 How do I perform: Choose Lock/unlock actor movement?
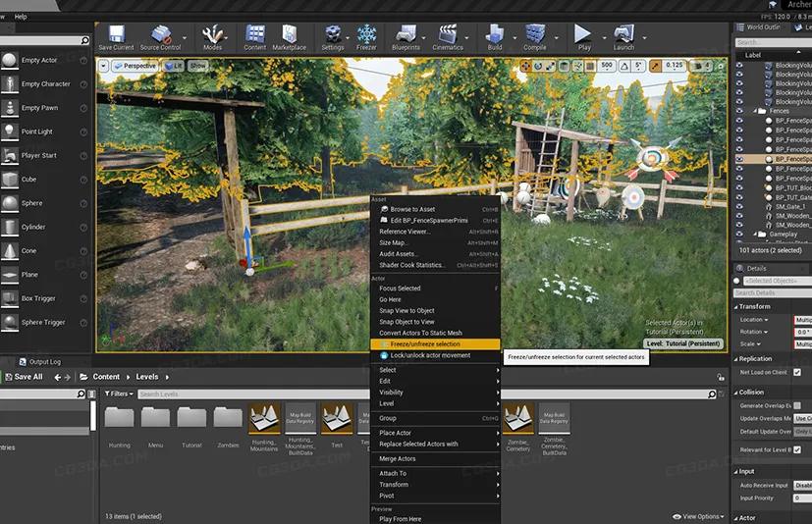coord(435,355)
